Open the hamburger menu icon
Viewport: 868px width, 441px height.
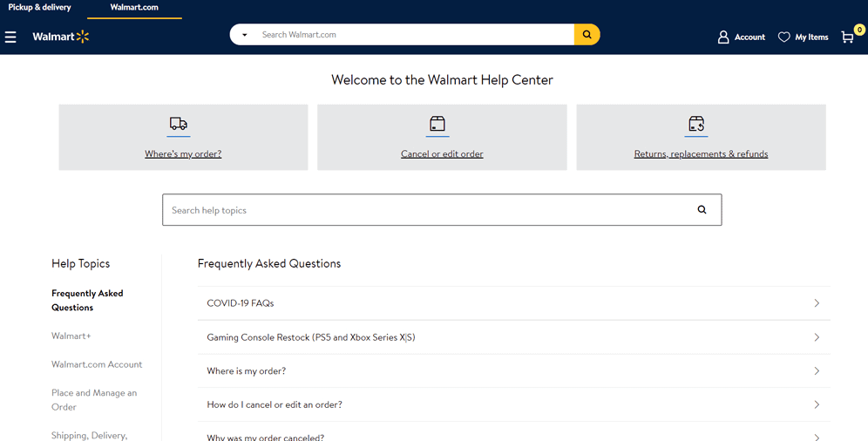pyautogui.click(x=10, y=37)
